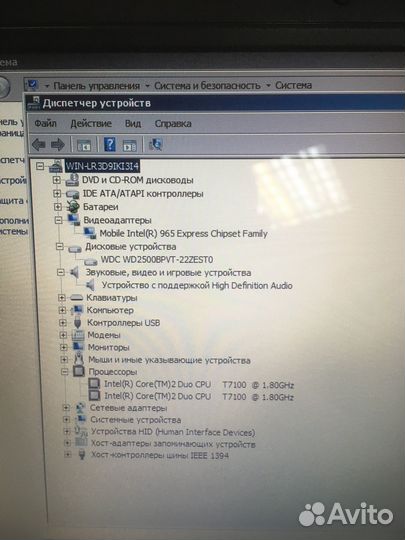
Task: Open the Вид menu
Action: 133,123
